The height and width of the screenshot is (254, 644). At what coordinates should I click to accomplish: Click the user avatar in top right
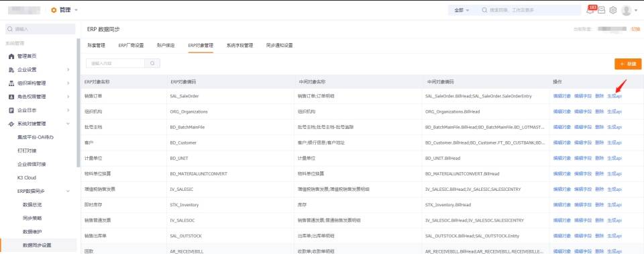[x=627, y=10]
